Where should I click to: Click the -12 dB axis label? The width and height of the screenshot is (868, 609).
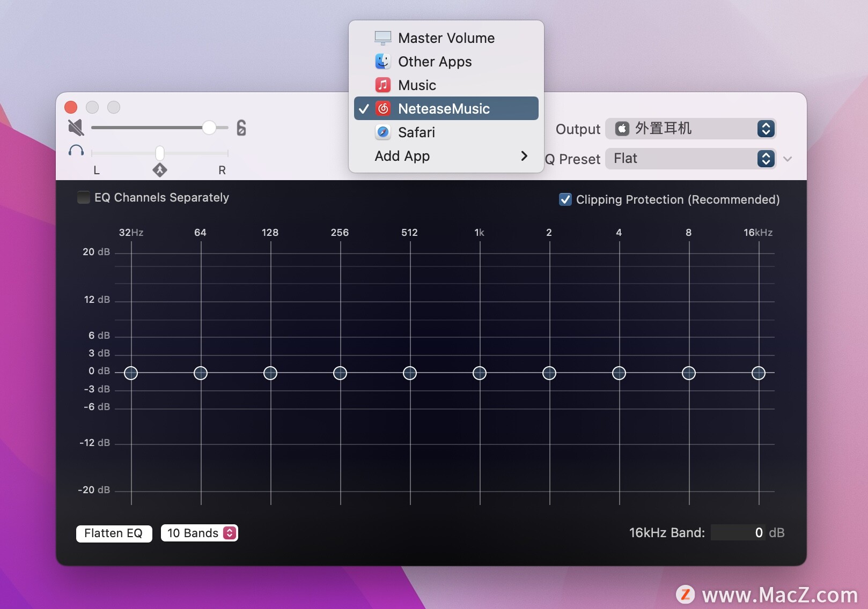pos(95,443)
